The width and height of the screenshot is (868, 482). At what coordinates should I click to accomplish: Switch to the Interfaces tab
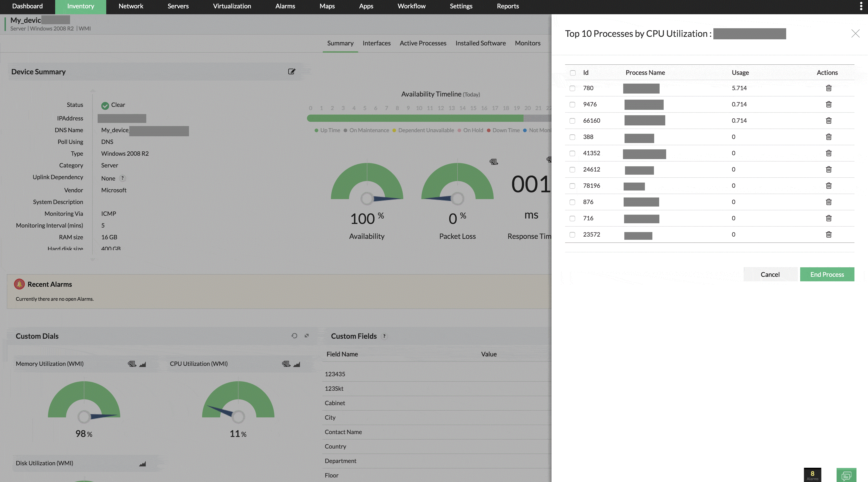click(x=376, y=43)
